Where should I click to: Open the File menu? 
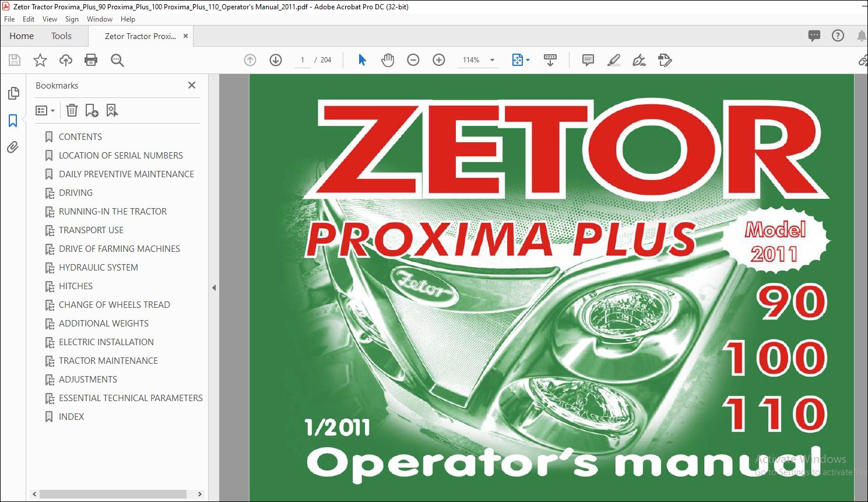point(9,19)
